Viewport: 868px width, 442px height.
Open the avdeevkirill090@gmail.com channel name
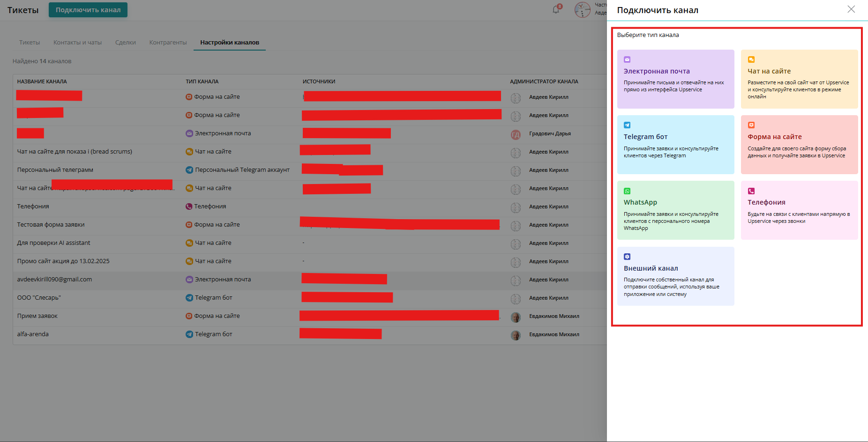pyautogui.click(x=54, y=280)
